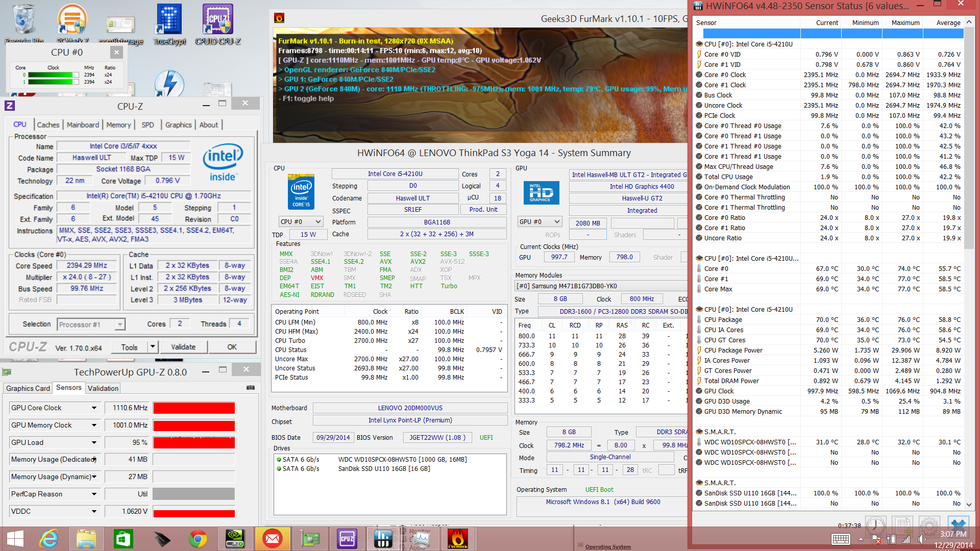Open the GPU Core Clock sensor dropdown
This screenshot has width=980, height=551.
[94, 408]
